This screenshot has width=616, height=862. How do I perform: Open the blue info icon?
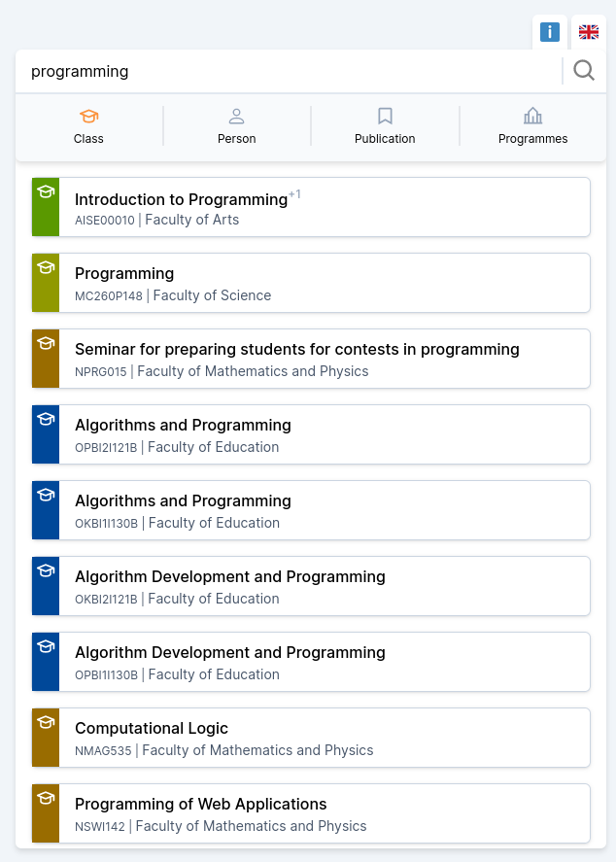pyautogui.click(x=550, y=32)
